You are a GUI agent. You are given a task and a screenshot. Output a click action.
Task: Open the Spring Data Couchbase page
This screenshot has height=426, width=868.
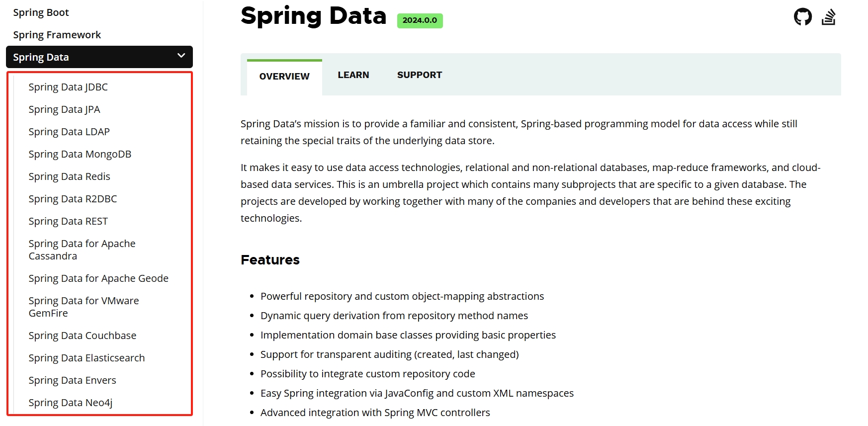(x=83, y=335)
